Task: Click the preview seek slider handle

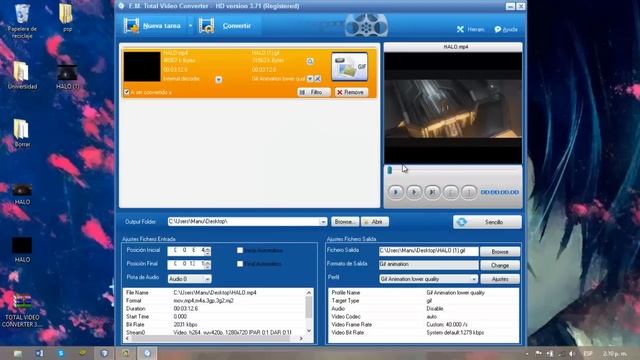Action: 390,170
